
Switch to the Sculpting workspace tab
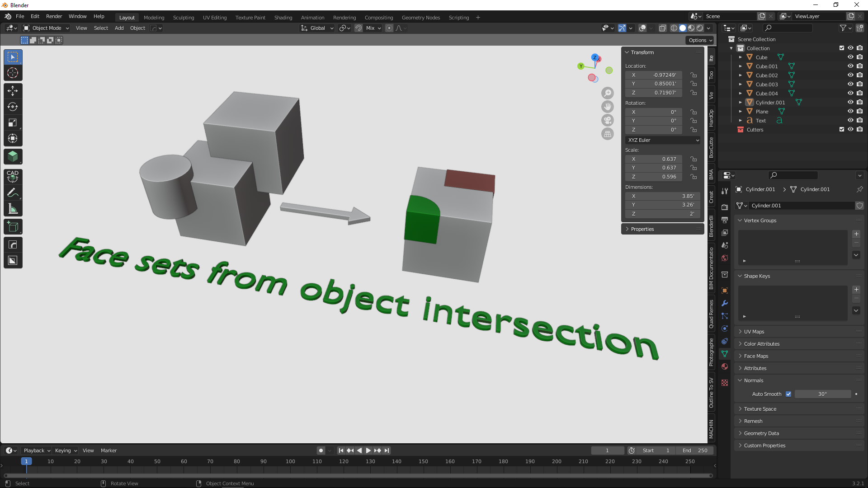[184, 18]
